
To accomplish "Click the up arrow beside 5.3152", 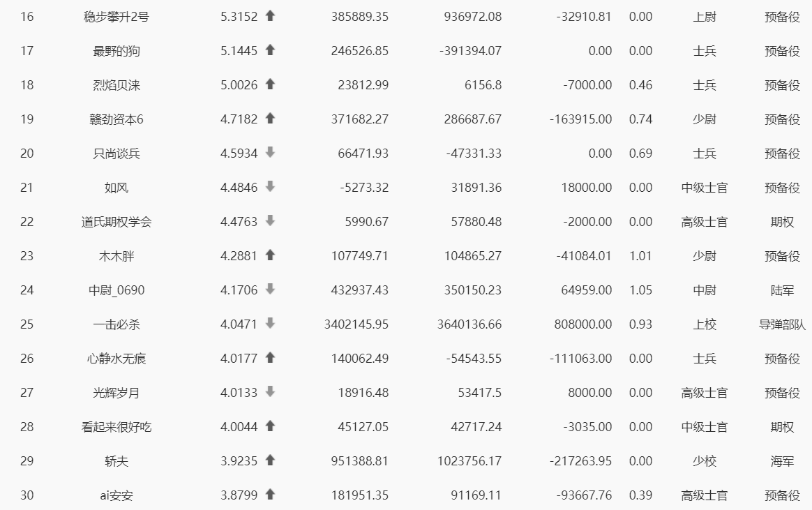I will coord(270,15).
